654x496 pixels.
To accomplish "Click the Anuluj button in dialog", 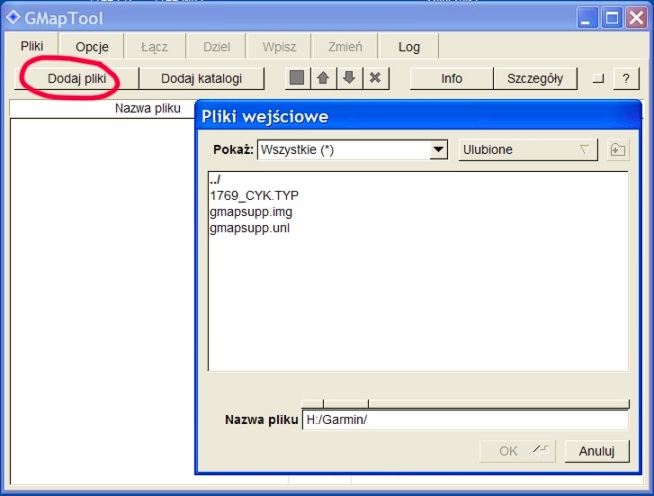I will point(596,451).
